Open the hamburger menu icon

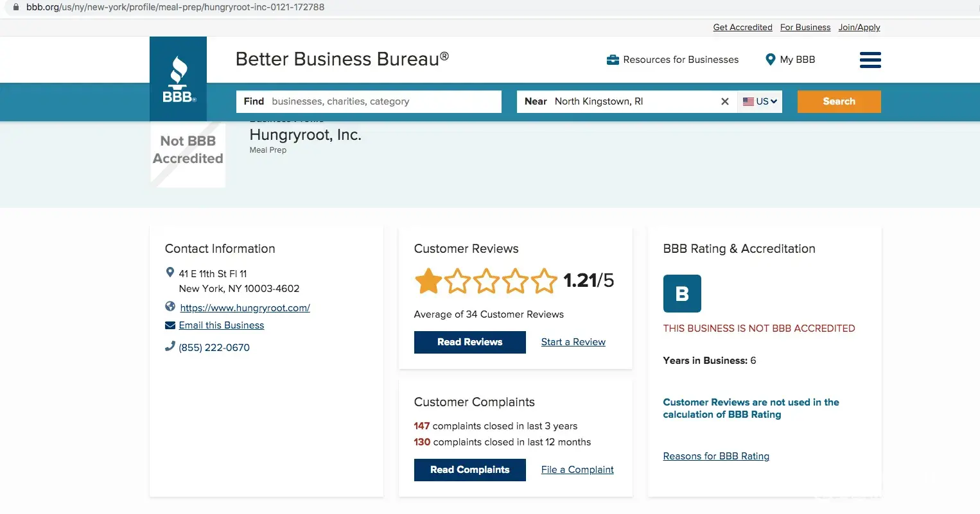(x=870, y=60)
